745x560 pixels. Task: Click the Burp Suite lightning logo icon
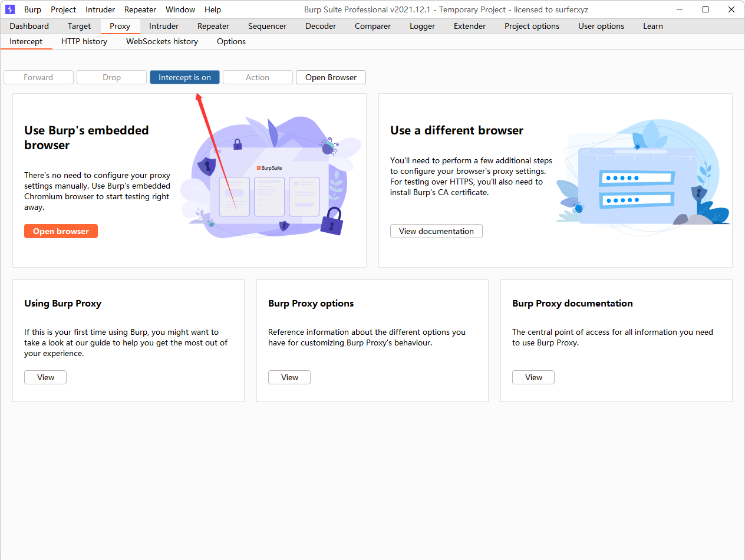point(10,9)
